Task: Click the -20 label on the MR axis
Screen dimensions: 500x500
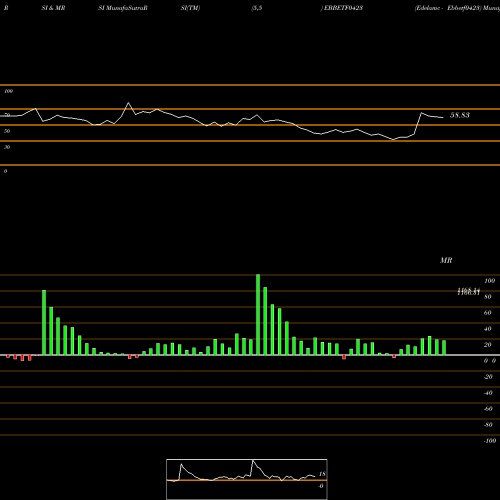Action: tap(488, 377)
